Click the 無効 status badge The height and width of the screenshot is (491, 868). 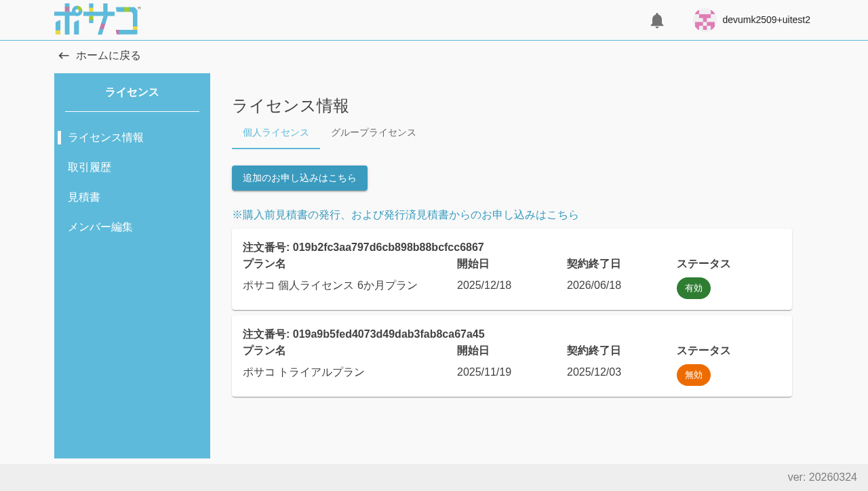694,375
